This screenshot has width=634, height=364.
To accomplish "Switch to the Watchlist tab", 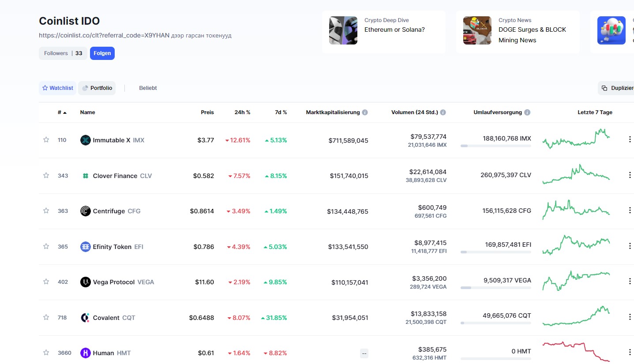I will pyautogui.click(x=57, y=88).
